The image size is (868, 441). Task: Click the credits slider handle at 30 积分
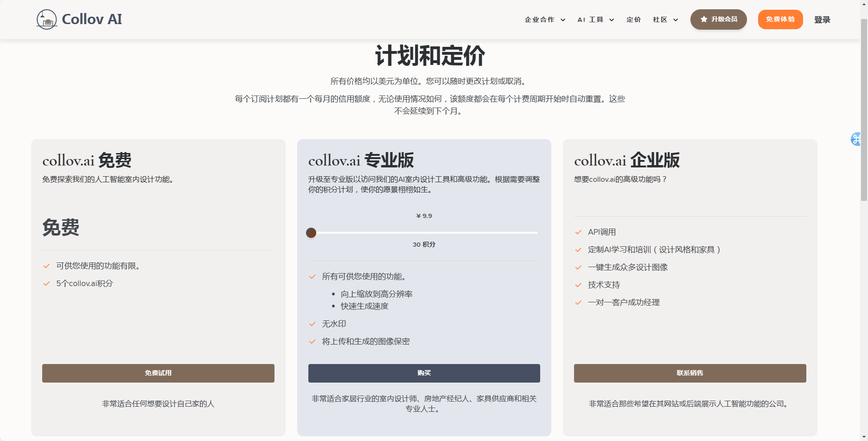click(x=311, y=233)
